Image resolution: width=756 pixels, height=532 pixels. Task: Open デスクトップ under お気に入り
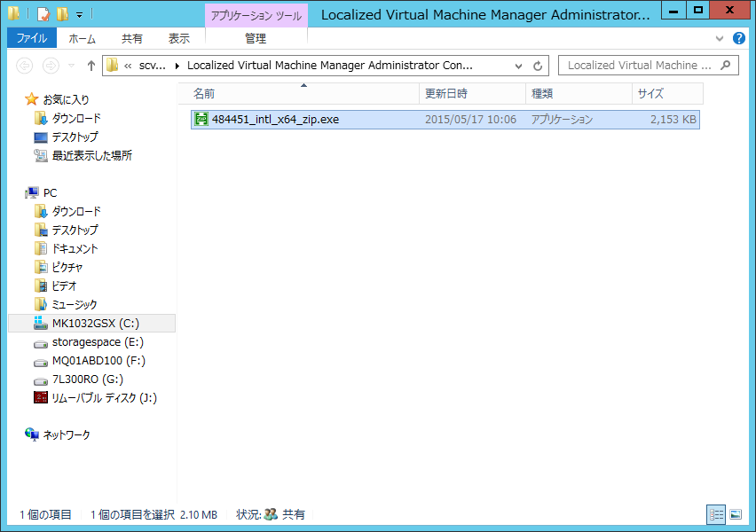tap(75, 137)
